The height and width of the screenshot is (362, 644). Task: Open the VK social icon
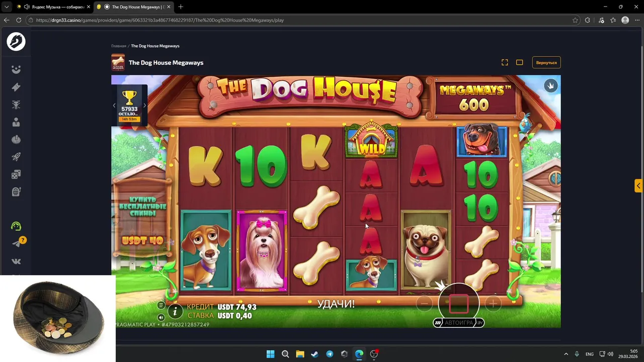(x=16, y=261)
